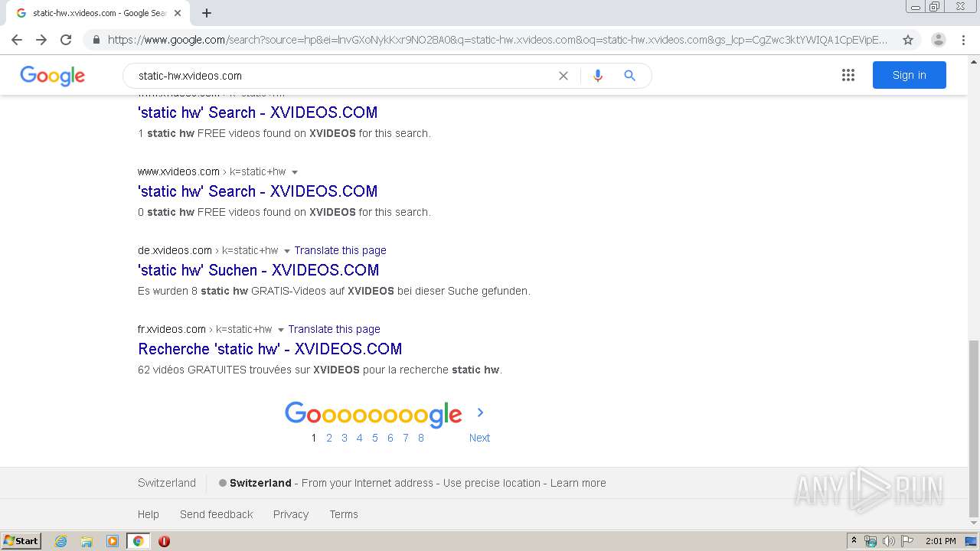Open the red Opera-style taskbar icon

[x=164, y=541]
